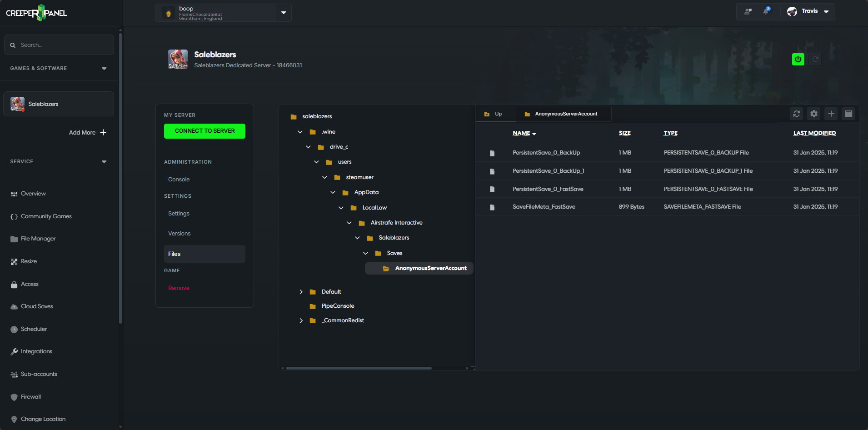Select the saleblazers root folder

coord(317,116)
